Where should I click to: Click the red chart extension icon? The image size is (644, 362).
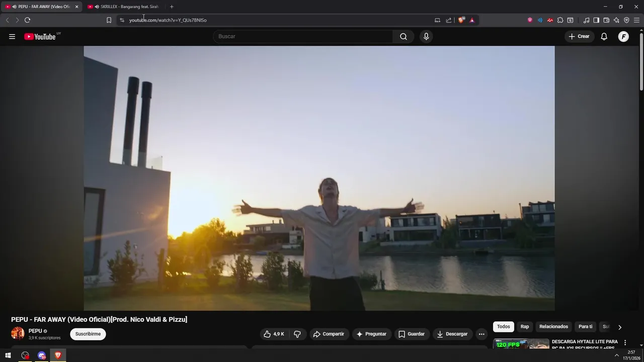(x=550, y=20)
